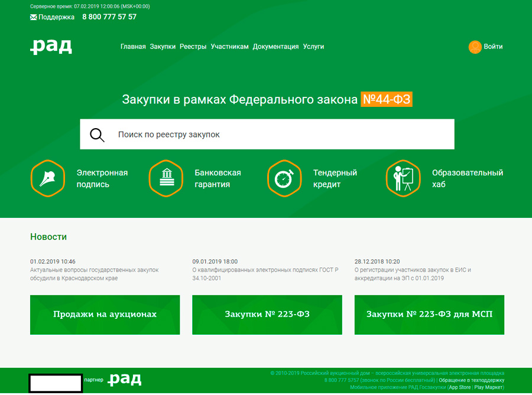
Task: Open the Электронная подпись pen icon
Action: 47,178
